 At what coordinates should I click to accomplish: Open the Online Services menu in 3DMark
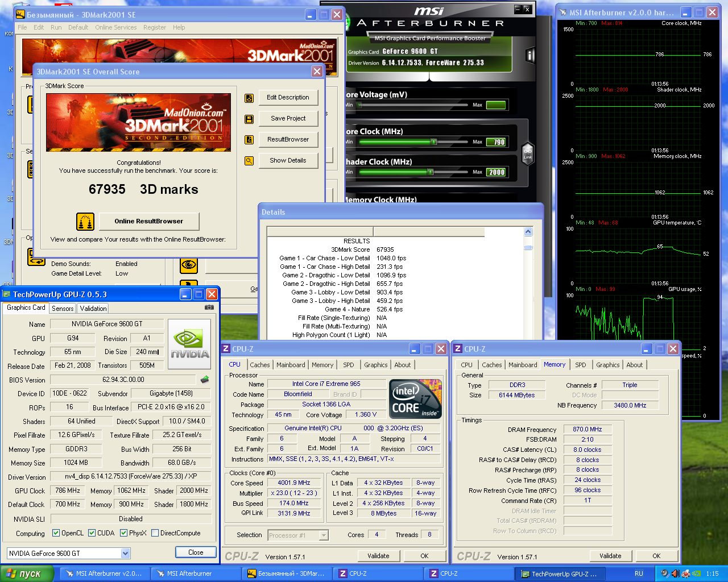[115, 27]
